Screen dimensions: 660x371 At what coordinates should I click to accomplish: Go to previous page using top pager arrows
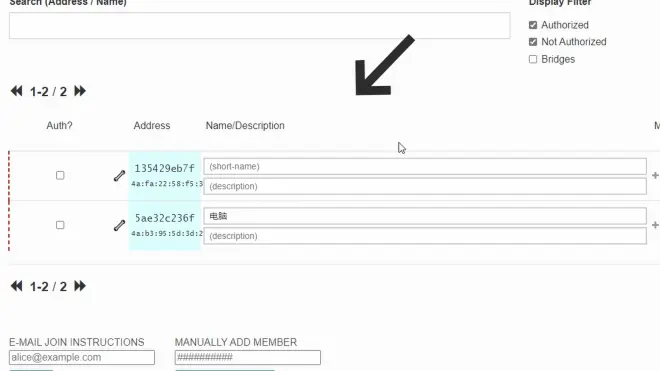(16, 91)
